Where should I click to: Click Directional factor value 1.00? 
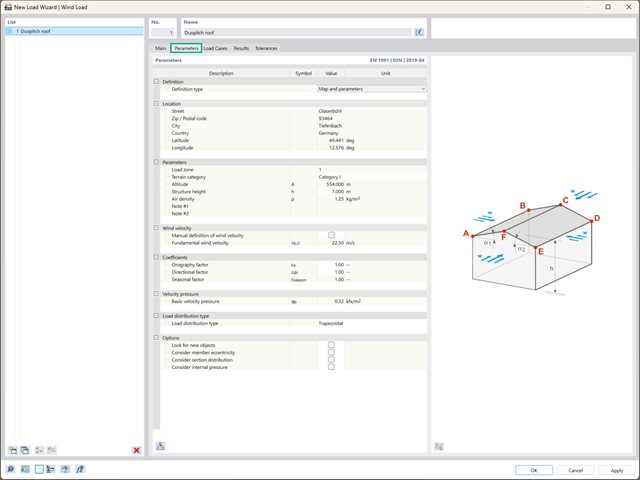point(331,272)
